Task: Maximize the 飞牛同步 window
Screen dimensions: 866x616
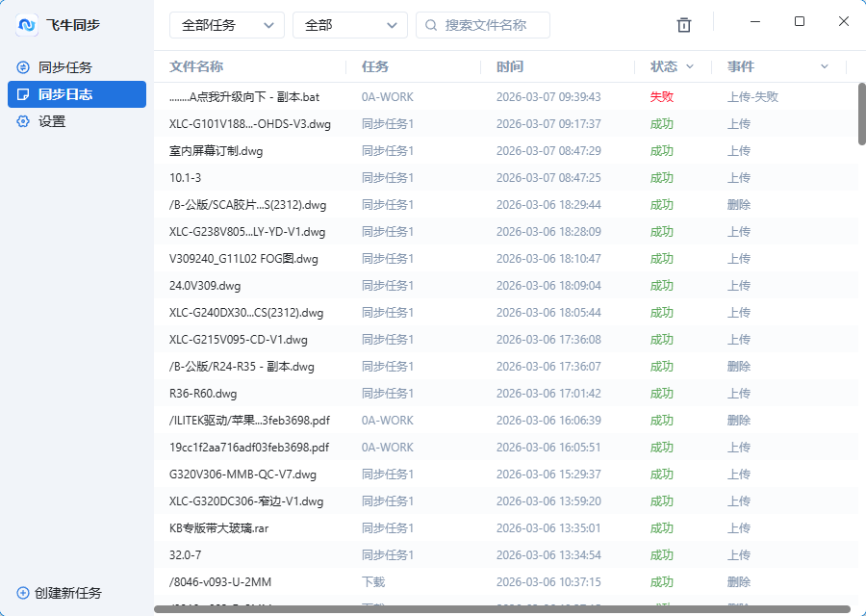Action: 800,21
